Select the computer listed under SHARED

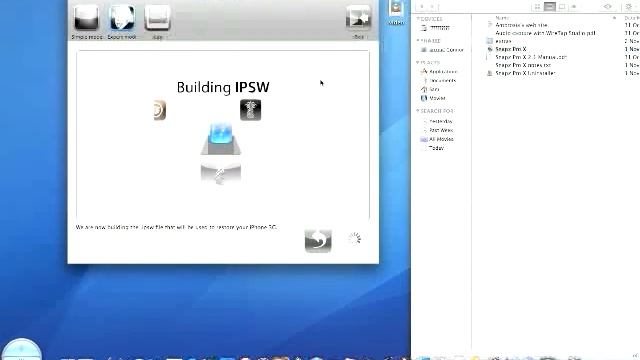coord(441,50)
